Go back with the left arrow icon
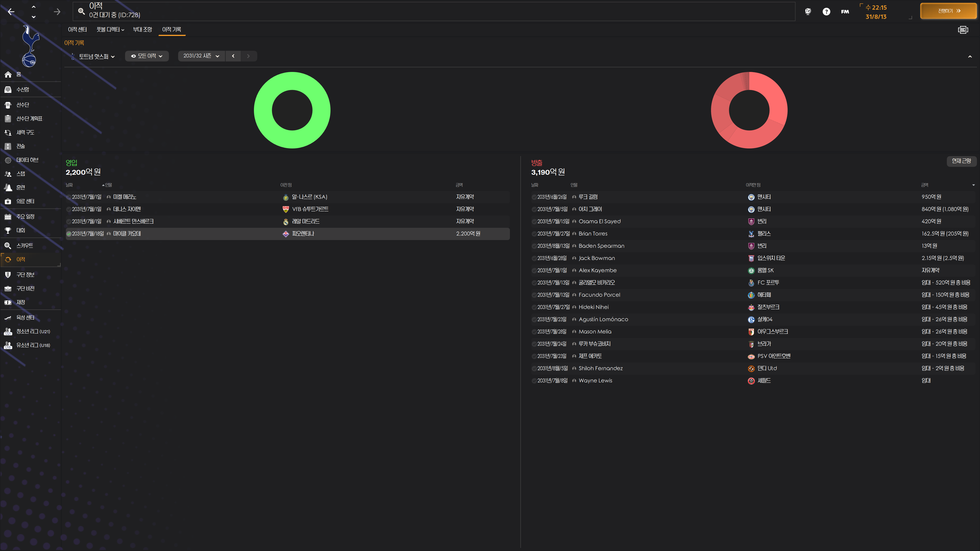Screen dimensions: 980x551 pos(11,12)
